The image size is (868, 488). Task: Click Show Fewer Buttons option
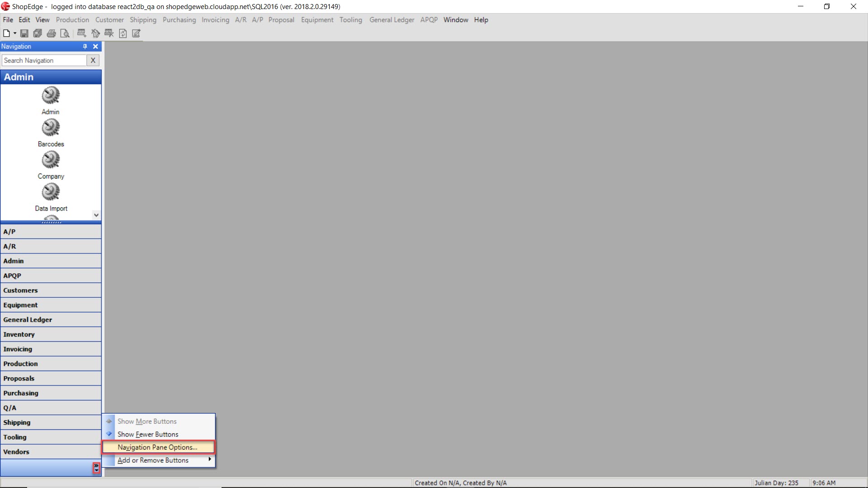(x=148, y=434)
